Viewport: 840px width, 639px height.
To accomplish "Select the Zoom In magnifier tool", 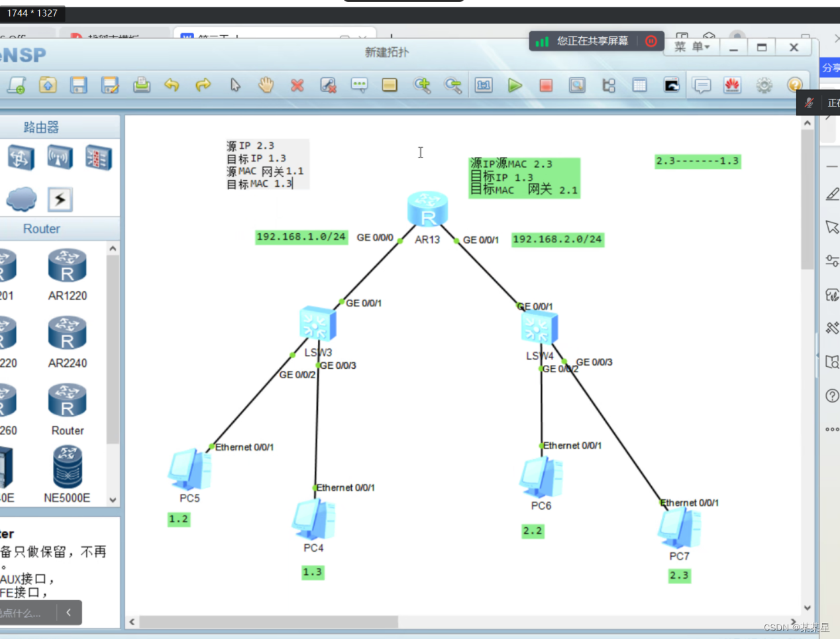I will tap(421, 85).
